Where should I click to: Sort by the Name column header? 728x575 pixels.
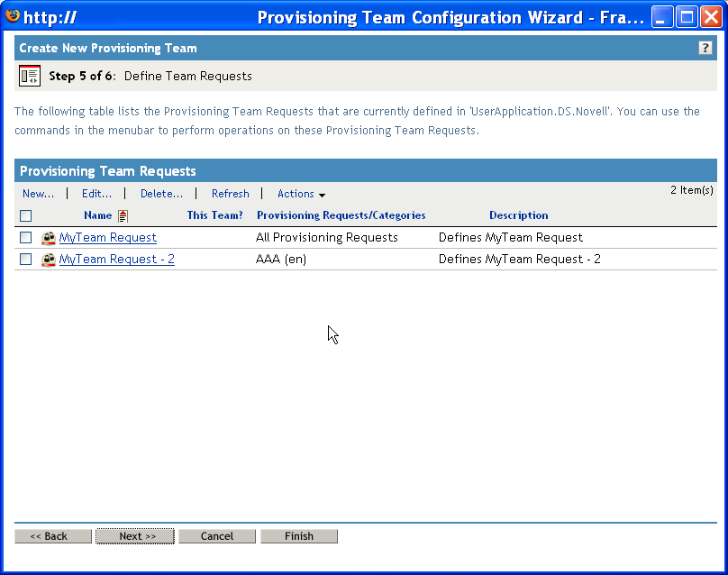[x=97, y=215]
